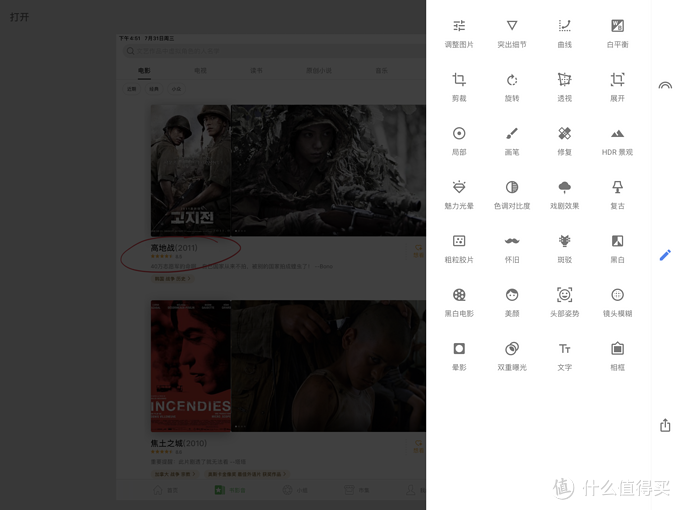Open the 黑白电影 (Noir) filter
This screenshot has height=510, width=680.
pos(459,302)
